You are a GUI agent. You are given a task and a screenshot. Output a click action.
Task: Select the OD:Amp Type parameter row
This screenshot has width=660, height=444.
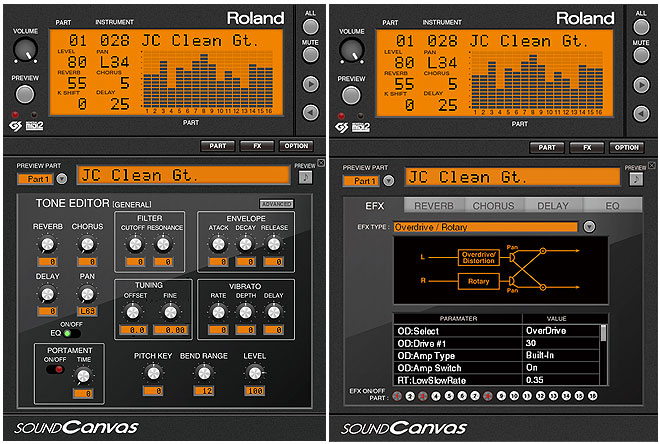(x=459, y=355)
